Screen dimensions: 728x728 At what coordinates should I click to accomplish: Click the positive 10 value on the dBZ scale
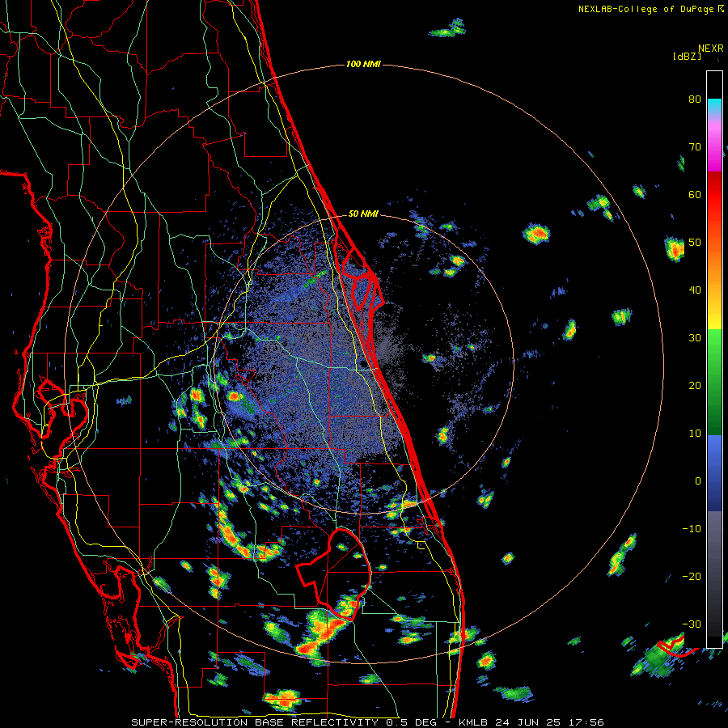695,434
